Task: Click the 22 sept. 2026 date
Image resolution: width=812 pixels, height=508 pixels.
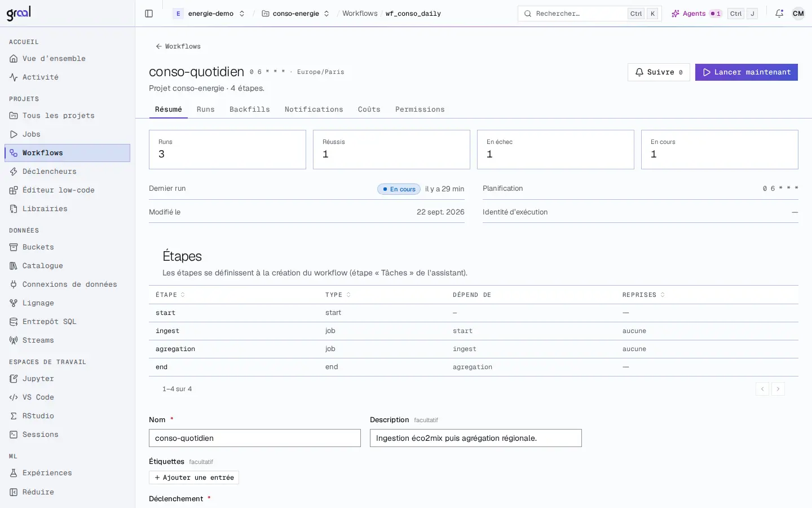Action: (440, 212)
